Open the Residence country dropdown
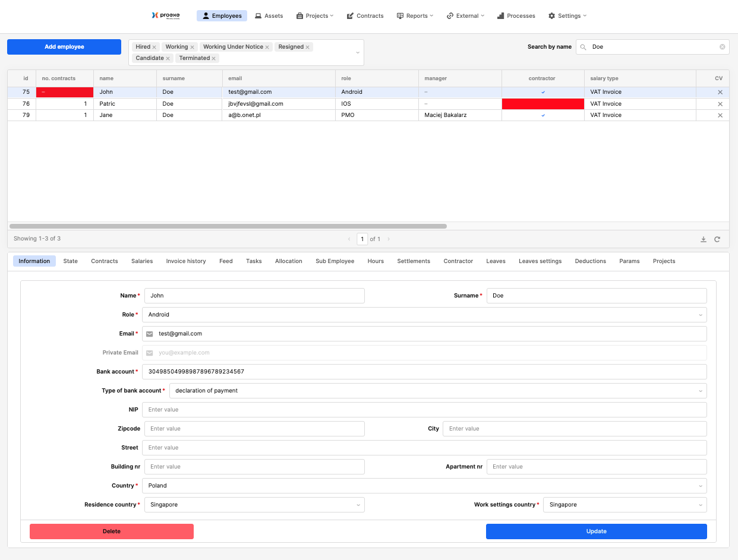 [254, 505]
